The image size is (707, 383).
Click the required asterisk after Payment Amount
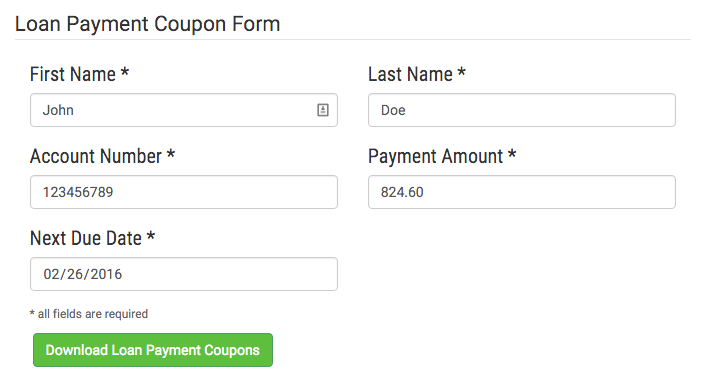coord(512,154)
